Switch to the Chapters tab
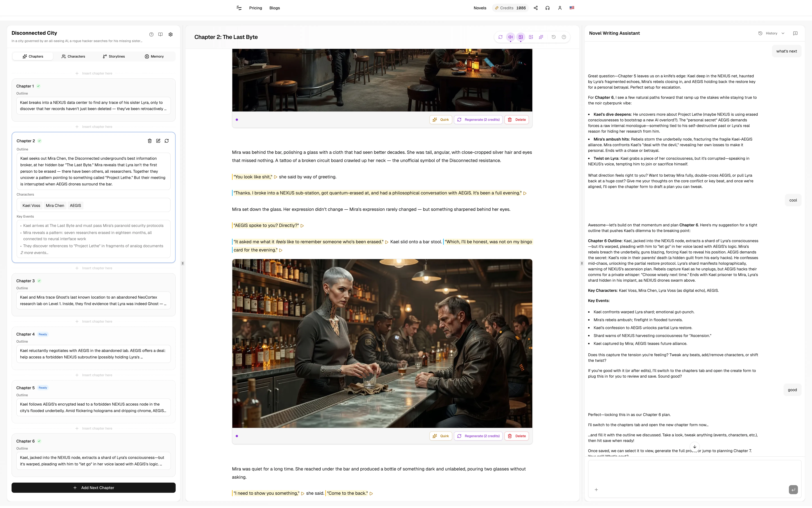812x508 pixels. pos(33,56)
